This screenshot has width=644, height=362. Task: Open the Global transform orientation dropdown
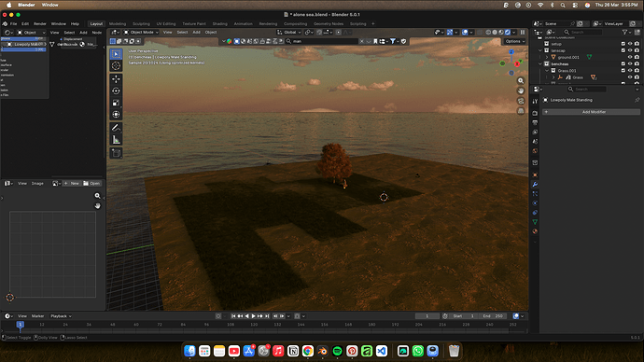pyautogui.click(x=289, y=32)
